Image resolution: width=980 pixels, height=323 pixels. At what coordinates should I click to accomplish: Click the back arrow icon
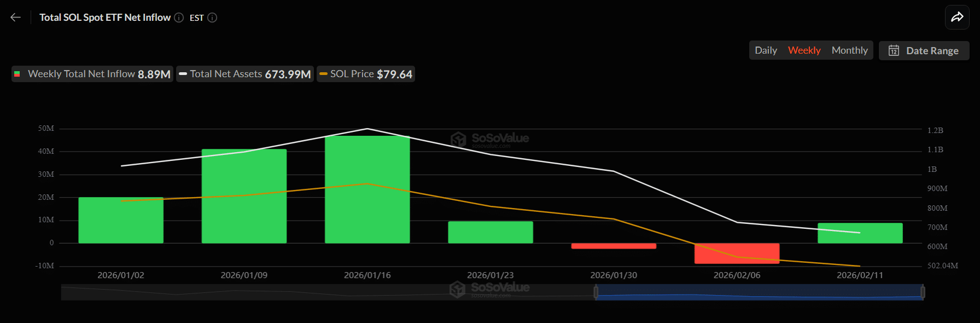coord(15,18)
